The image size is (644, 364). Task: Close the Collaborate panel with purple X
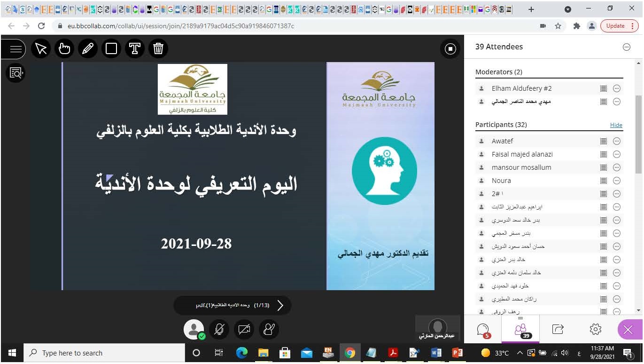(628, 330)
